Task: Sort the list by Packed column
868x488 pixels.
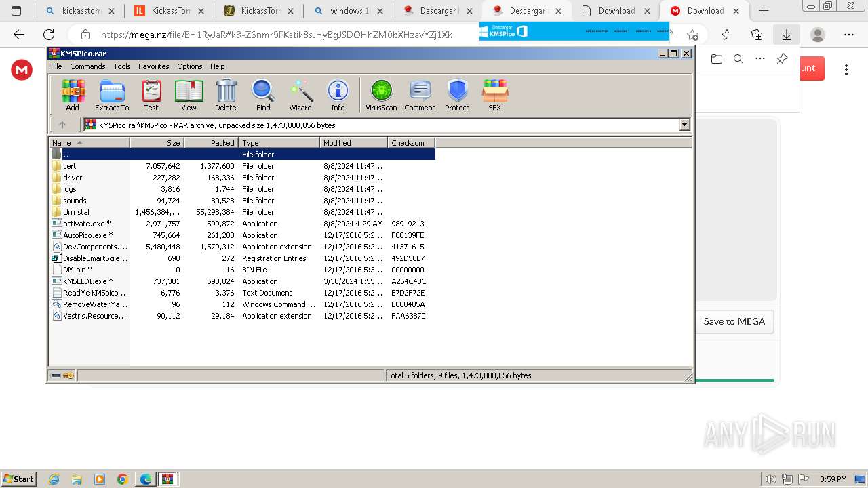Action: click(211, 142)
